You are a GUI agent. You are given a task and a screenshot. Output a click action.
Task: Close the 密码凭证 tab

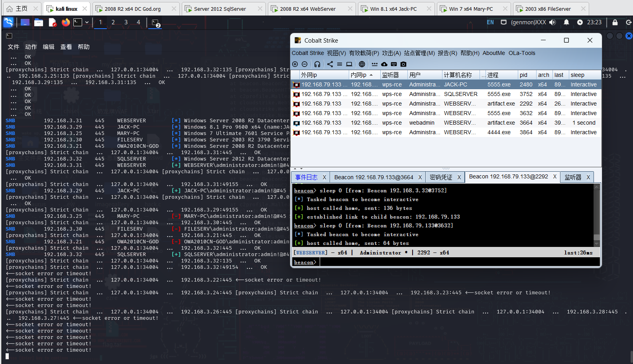point(459,177)
